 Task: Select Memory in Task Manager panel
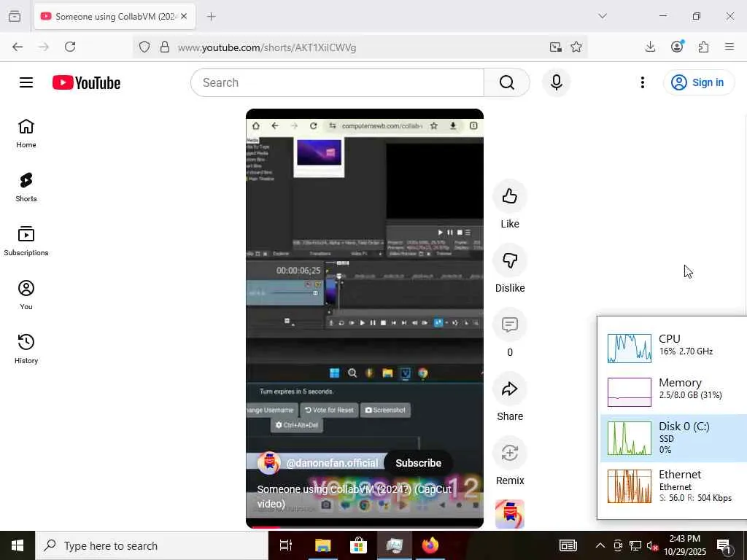[x=673, y=392]
